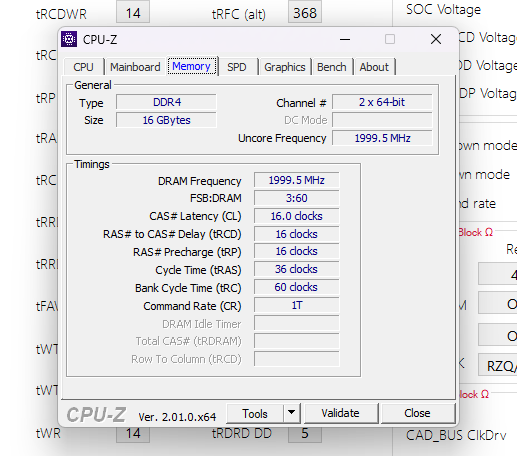The image size is (517, 456).
Task: Click the tRC 60 clocks value
Action: click(296, 287)
